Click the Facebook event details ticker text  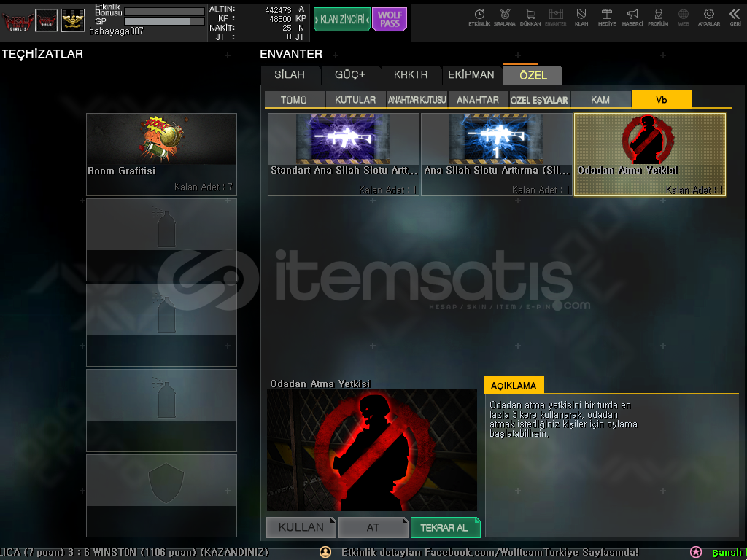pyautogui.click(x=489, y=553)
